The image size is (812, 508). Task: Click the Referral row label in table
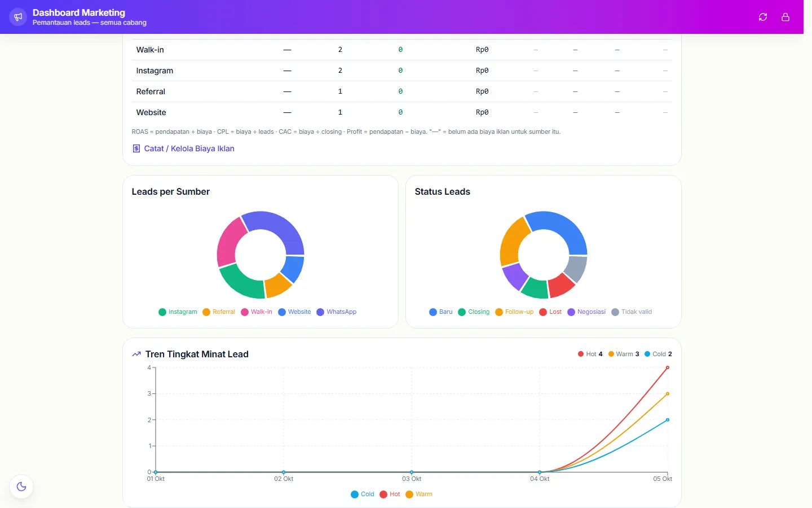pyautogui.click(x=151, y=91)
